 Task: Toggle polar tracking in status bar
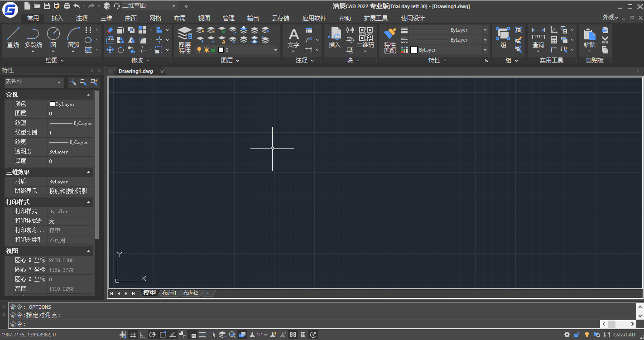pos(153,335)
